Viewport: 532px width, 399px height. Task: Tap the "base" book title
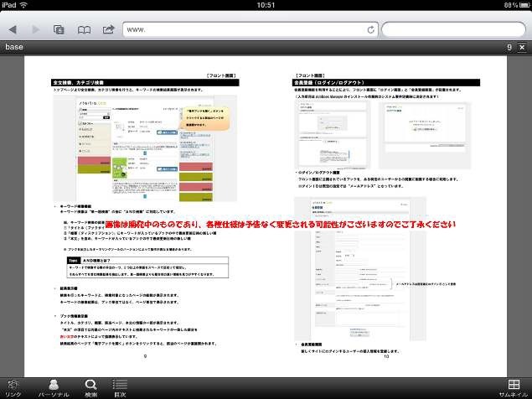pos(14,47)
